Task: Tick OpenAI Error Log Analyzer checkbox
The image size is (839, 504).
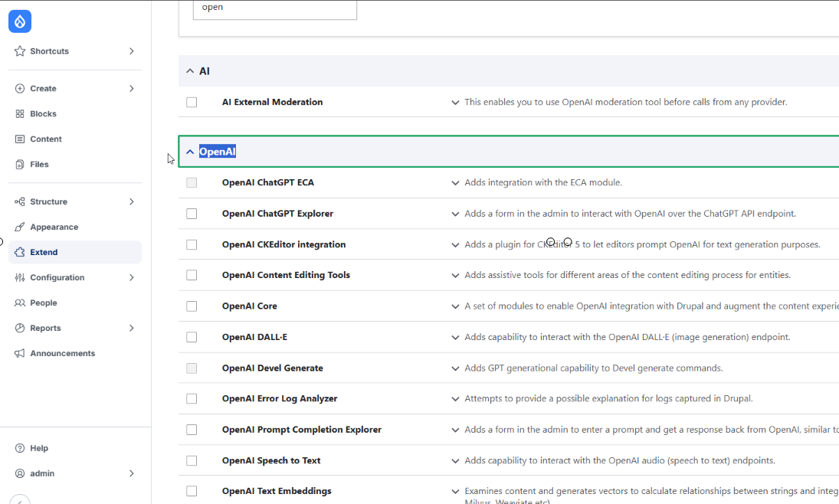Action: pos(192,398)
